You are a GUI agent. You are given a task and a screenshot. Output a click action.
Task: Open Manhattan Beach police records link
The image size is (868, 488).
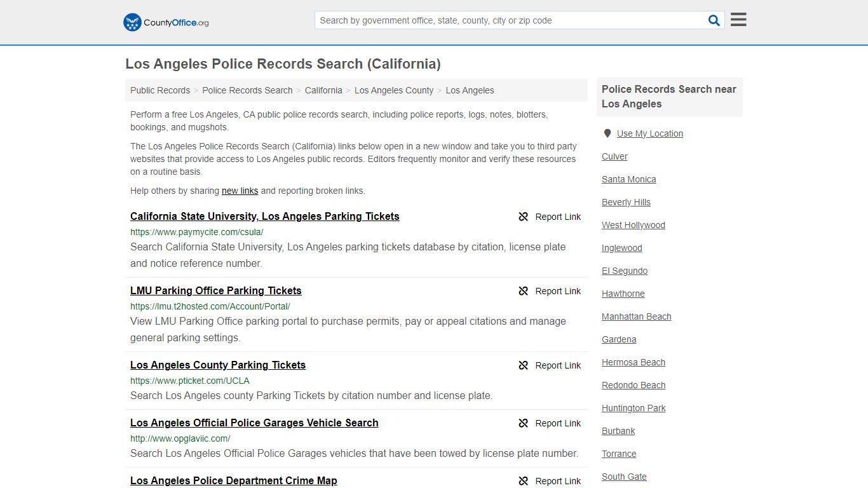pos(637,316)
